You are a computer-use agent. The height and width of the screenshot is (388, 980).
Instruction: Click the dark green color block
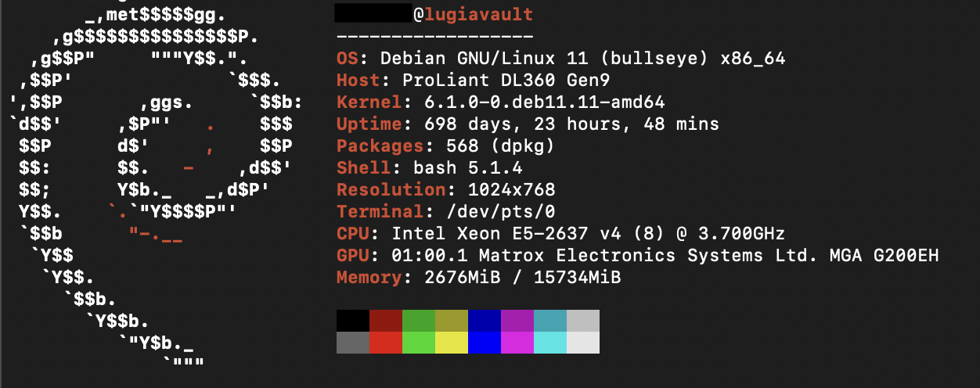click(419, 321)
